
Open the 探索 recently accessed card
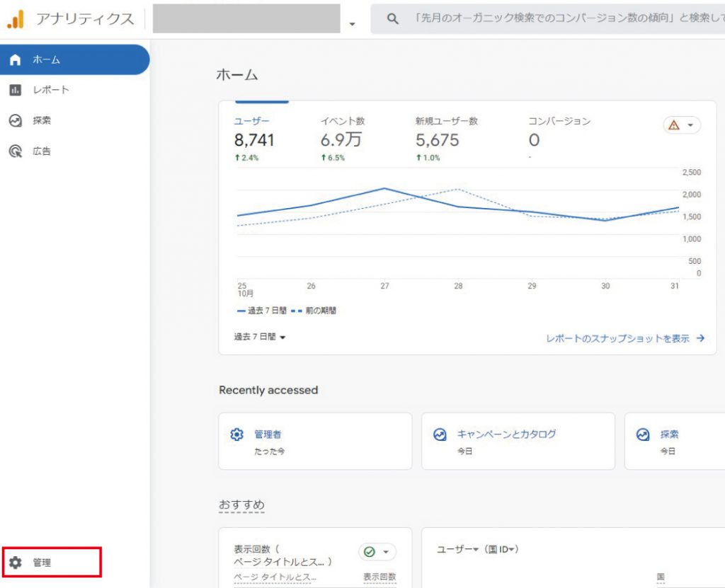click(x=675, y=441)
